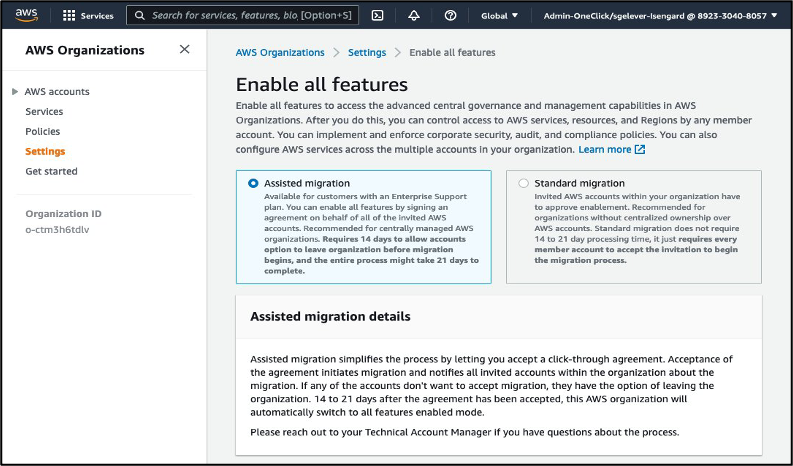Click the external link icon beside Learn more

(640, 150)
